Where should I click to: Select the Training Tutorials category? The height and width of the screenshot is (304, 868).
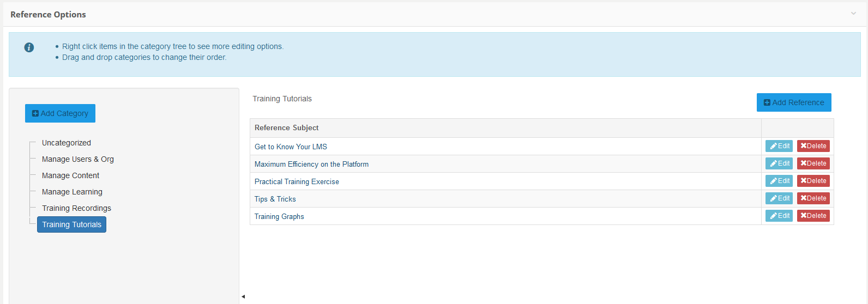pyautogui.click(x=71, y=224)
